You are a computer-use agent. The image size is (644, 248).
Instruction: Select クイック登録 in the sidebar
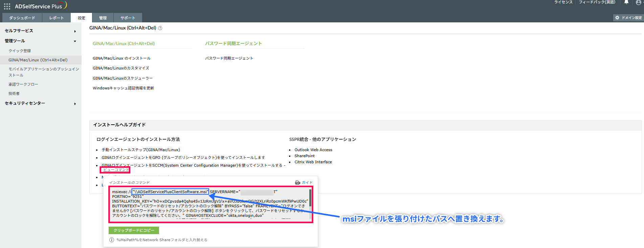click(20, 51)
